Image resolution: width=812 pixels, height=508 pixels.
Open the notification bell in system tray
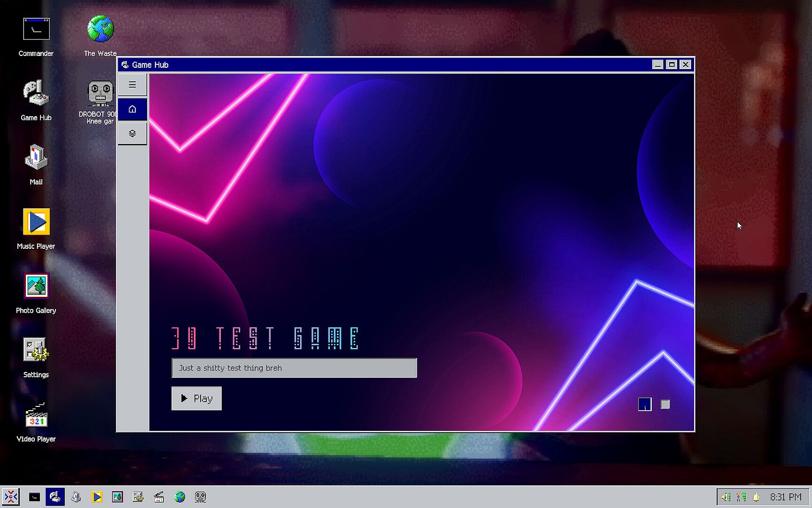756,497
